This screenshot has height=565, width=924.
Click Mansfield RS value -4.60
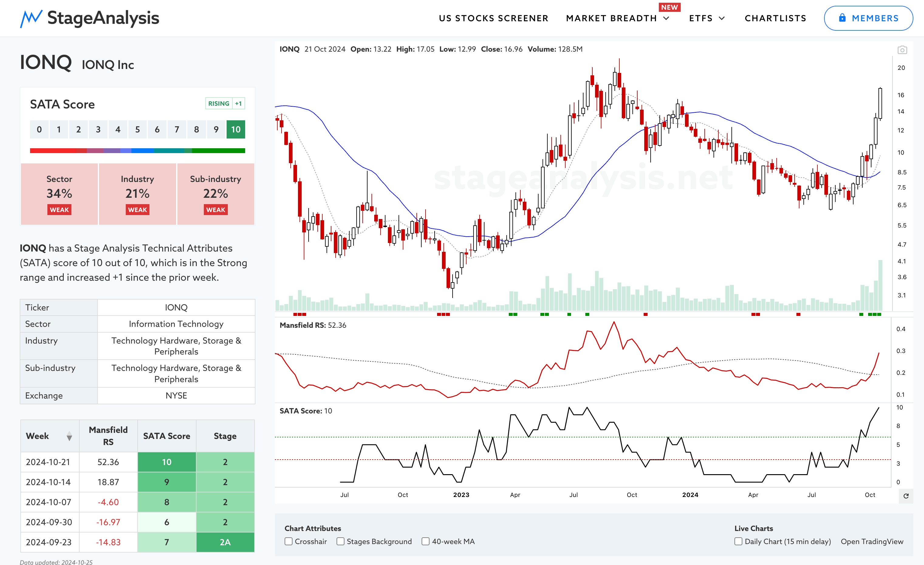(x=108, y=502)
